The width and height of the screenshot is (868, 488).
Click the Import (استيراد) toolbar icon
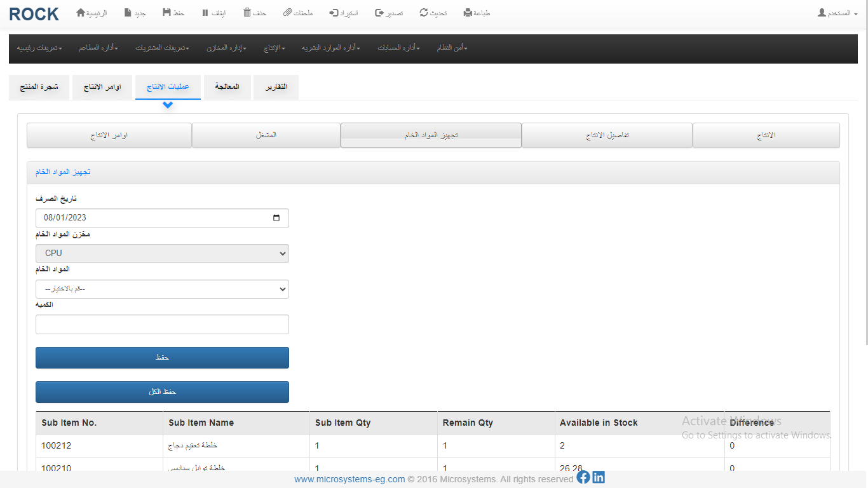[x=334, y=13]
